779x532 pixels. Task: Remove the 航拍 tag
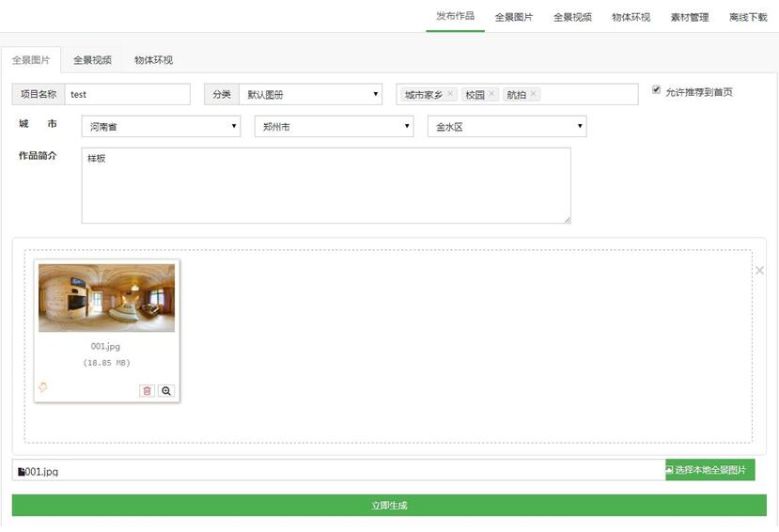[534, 94]
